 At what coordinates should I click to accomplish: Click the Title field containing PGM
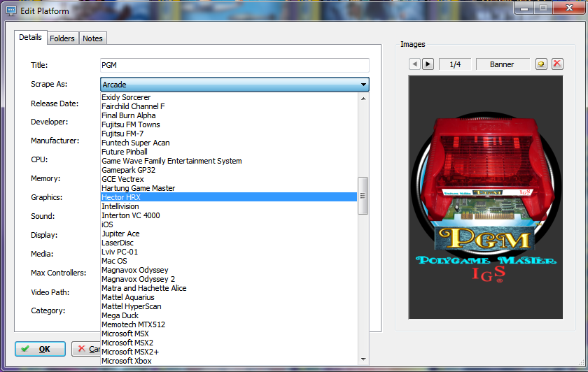pyautogui.click(x=234, y=65)
